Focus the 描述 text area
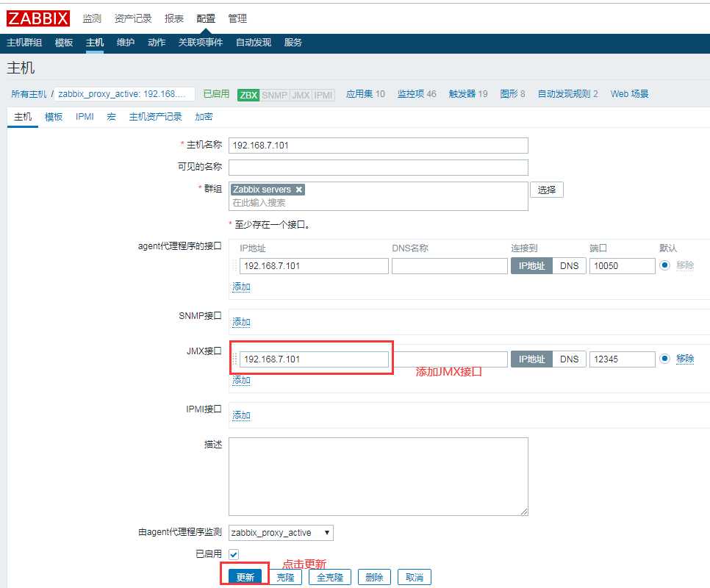The image size is (710, 588). pyautogui.click(x=378, y=476)
